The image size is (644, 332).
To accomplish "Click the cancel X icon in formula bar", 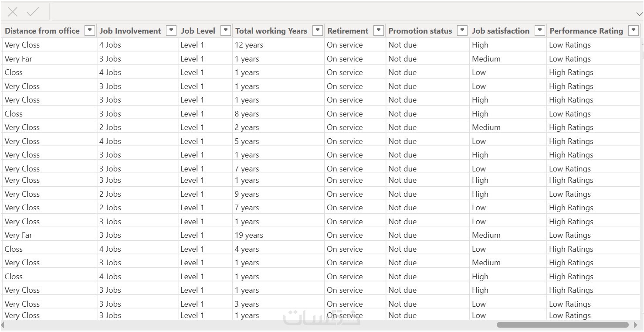I will pyautogui.click(x=13, y=12).
